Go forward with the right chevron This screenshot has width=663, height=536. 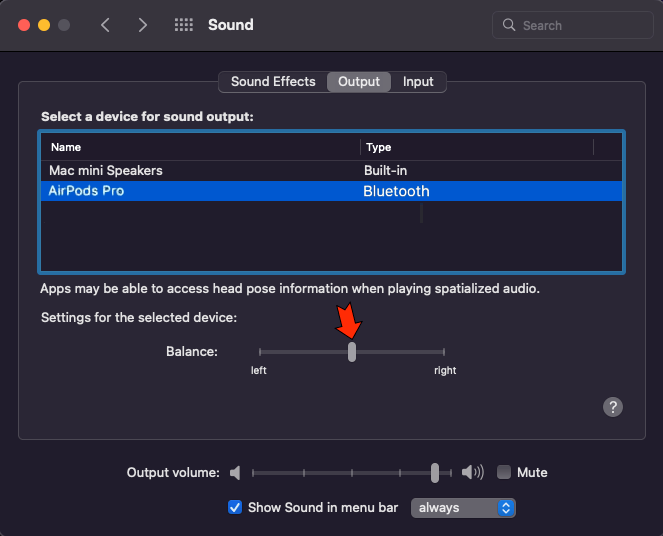coord(142,25)
